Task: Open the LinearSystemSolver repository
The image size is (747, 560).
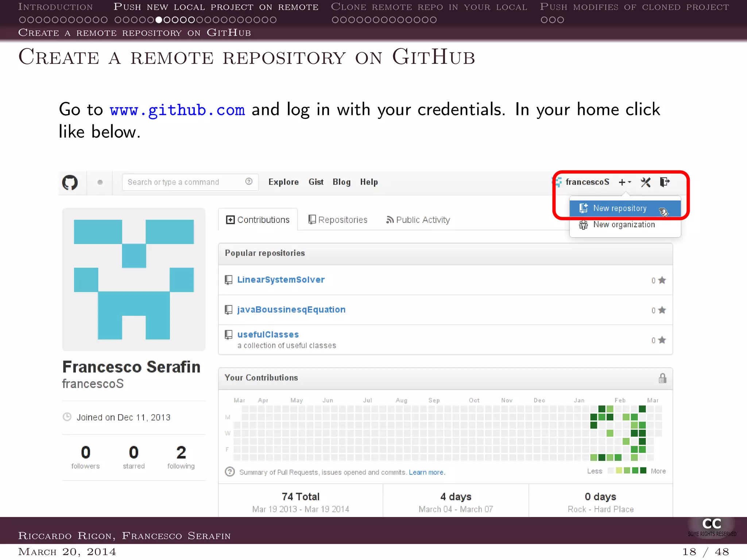Action: [x=281, y=280]
